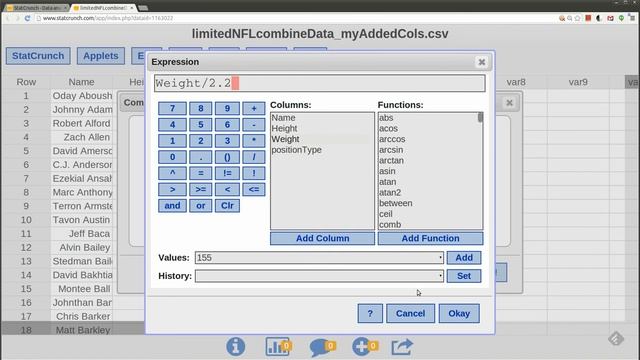This screenshot has width=640, height=360.
Task: Click keypad digit 9
Action: pyautogui.click(x=227, y=109)
